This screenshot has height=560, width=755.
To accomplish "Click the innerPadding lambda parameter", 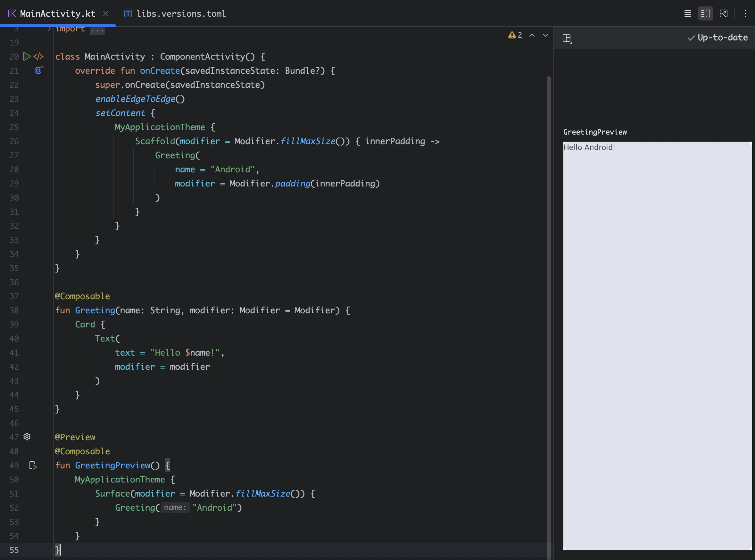I will click(395, 141).
